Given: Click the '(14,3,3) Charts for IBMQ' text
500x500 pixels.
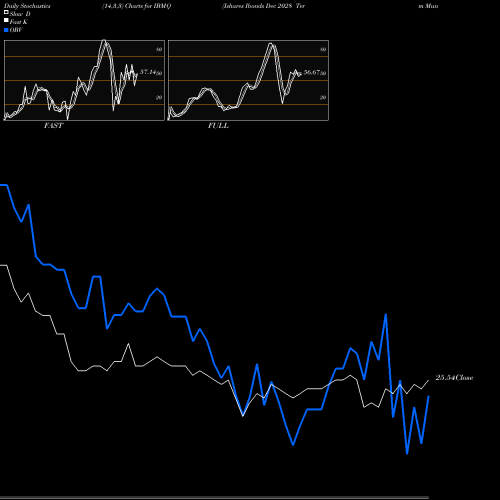Looking at the screenshot, I should coord(137,6).
